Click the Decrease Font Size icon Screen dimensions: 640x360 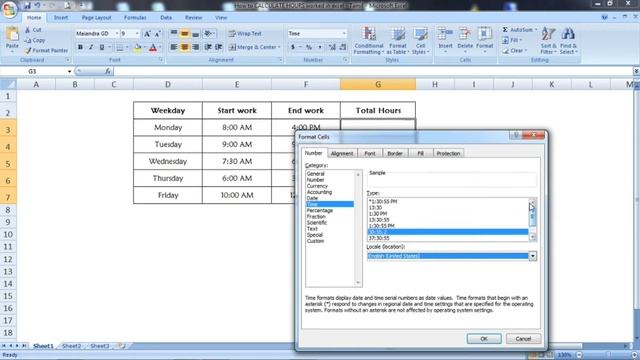(x=158, y=34)
